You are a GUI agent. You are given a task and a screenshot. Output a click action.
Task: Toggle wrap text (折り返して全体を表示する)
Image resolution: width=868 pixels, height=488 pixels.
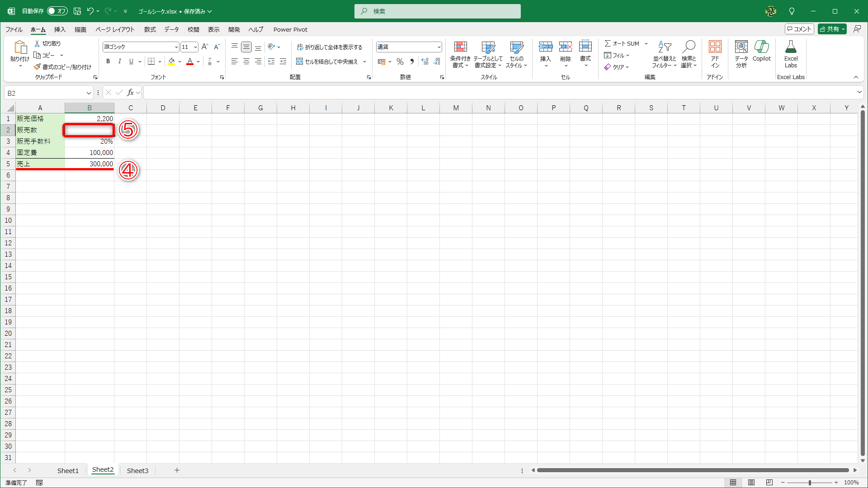329,47
